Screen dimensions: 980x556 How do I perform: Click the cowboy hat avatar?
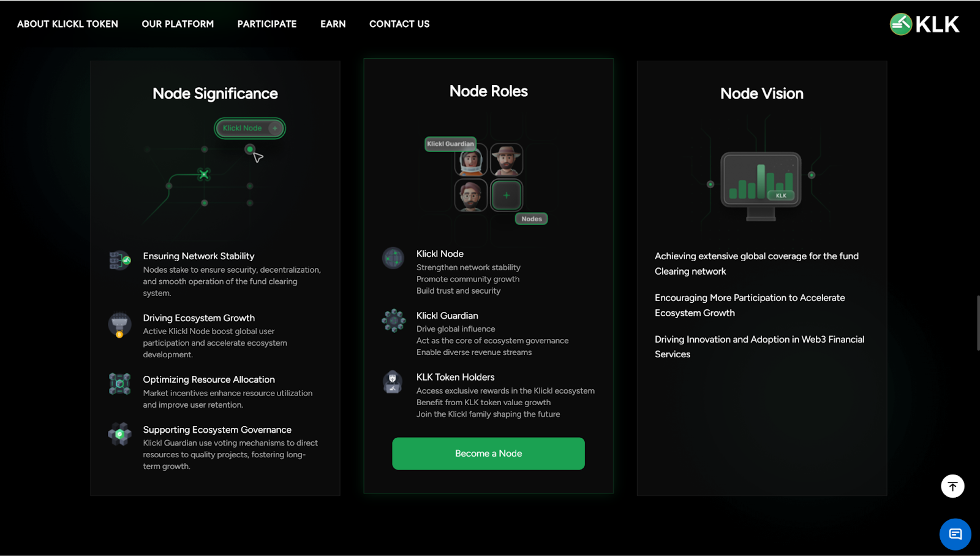tap(507, 160)
